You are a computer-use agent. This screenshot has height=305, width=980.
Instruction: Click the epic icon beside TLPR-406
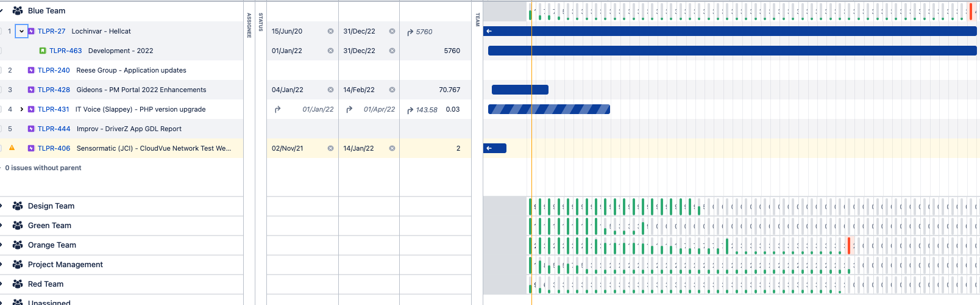[x=31, y=148]
